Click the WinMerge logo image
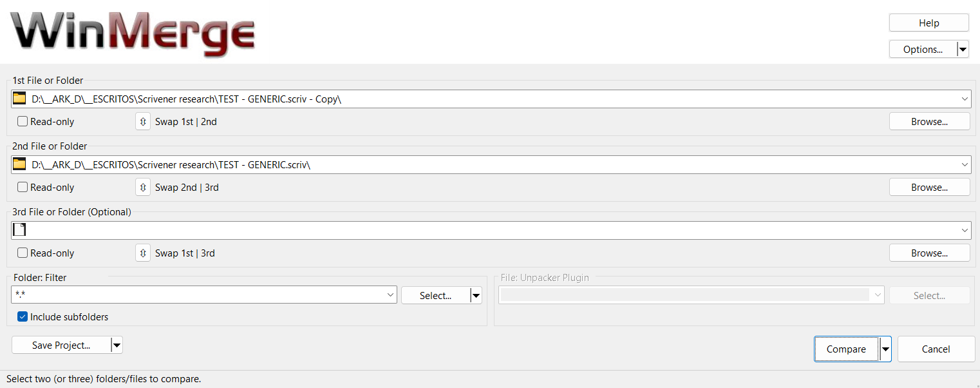 133,34
